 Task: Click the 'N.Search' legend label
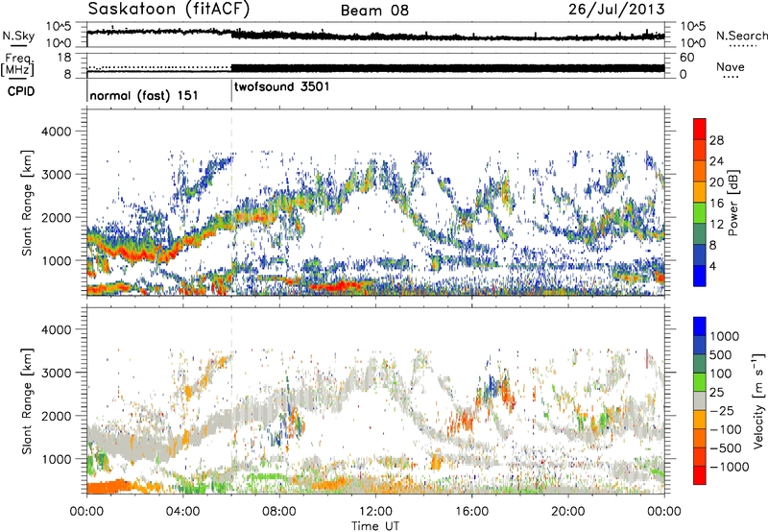tap(741, 36)
